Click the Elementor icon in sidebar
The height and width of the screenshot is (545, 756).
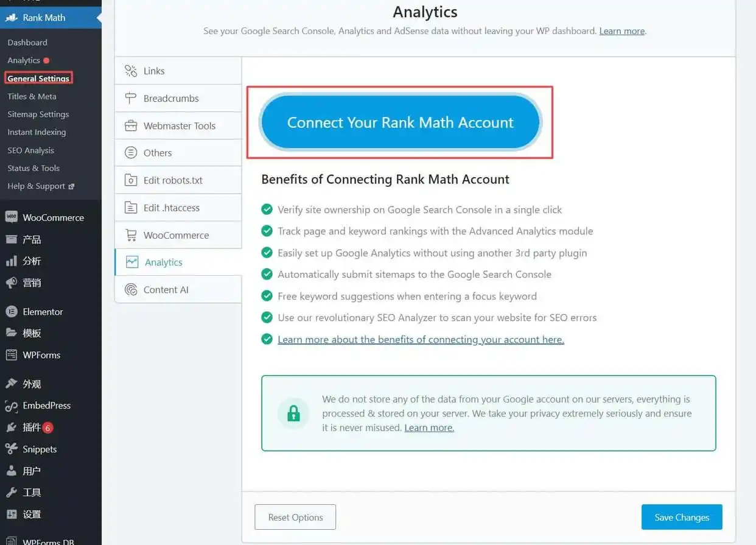pos(11,312)
